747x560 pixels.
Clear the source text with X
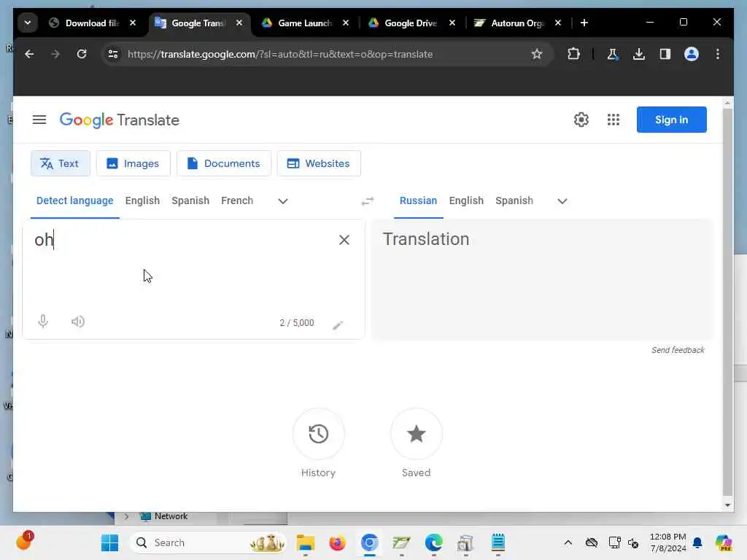[x=344, y=239]
